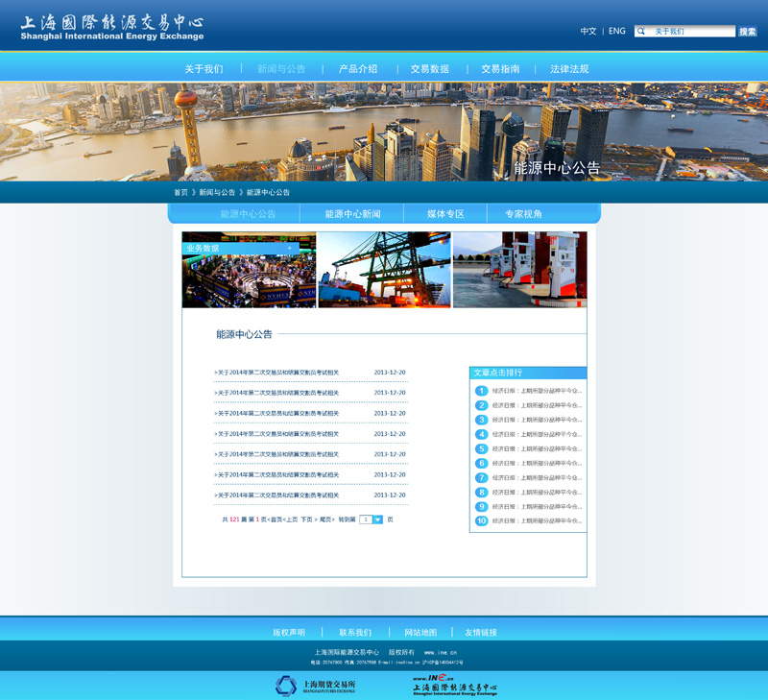The image size is (768, 700).
Task: Open the 友情链接 footer link
Action: 481,633
